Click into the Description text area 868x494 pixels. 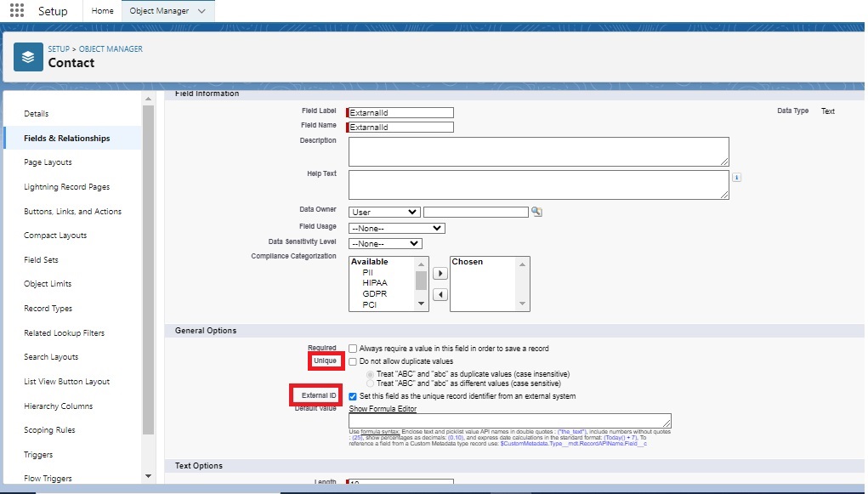pyautogui.click(x=539, y=151)
